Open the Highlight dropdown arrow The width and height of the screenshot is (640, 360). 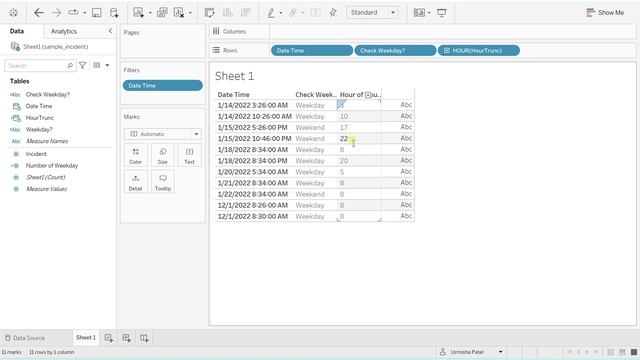281,13
